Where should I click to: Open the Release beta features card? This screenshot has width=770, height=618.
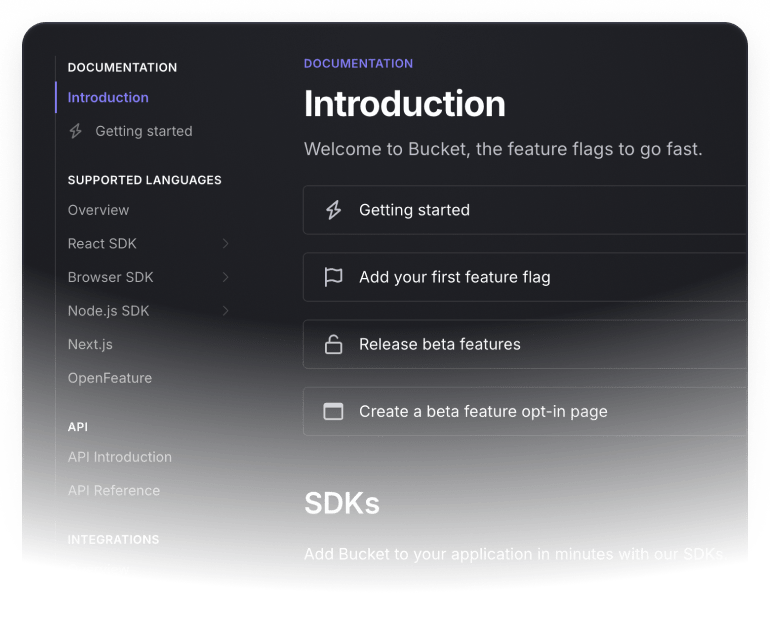[x=525, y=344]
